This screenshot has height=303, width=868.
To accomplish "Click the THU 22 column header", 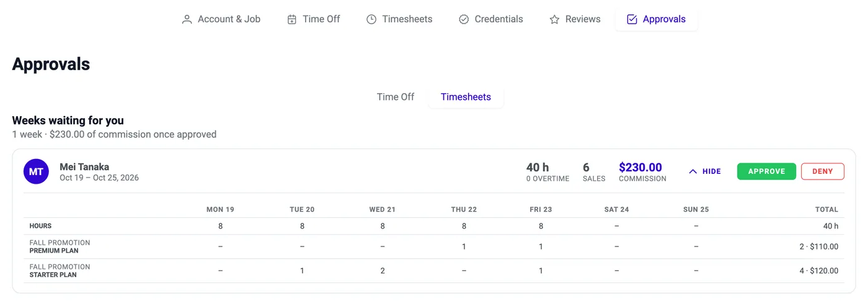I will (x=464, y=209).
